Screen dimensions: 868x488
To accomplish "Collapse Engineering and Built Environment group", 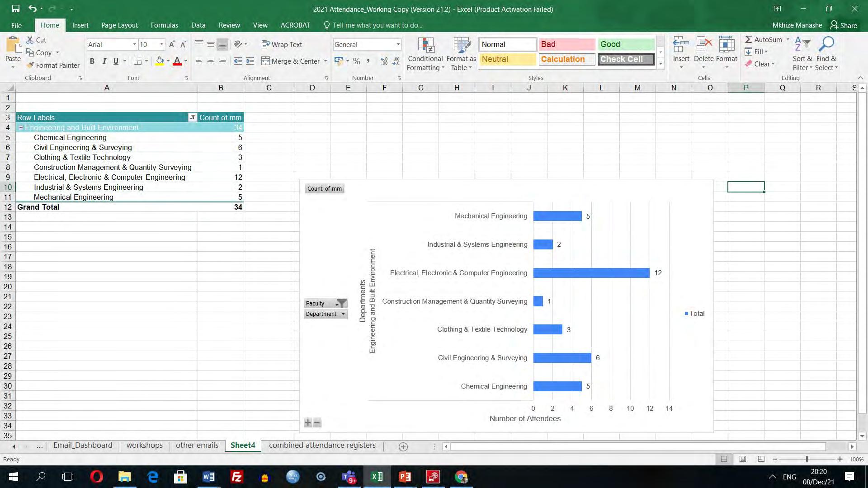I will (21, 128).
